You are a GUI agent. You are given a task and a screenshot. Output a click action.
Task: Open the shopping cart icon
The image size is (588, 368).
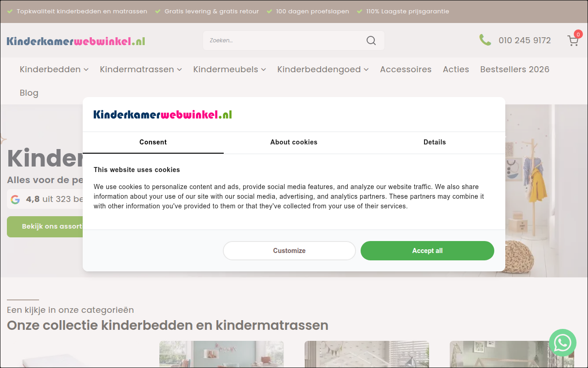coord(573,40)
